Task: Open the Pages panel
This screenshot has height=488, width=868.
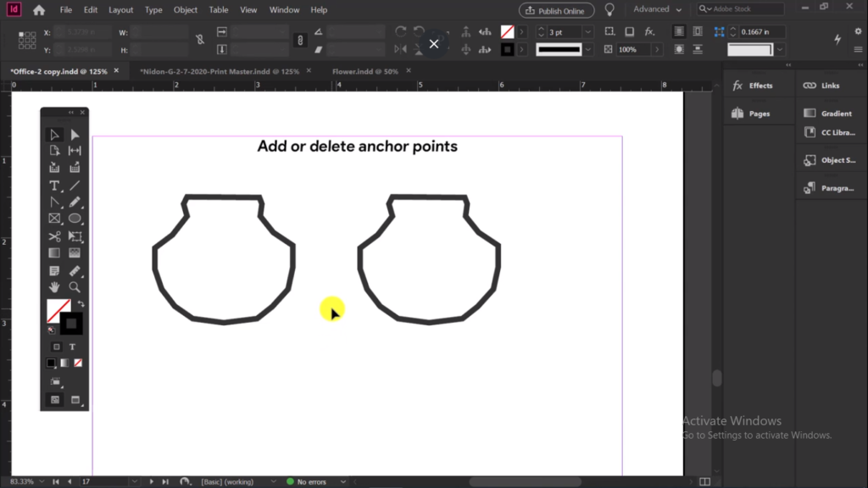Action: point(751,114)
